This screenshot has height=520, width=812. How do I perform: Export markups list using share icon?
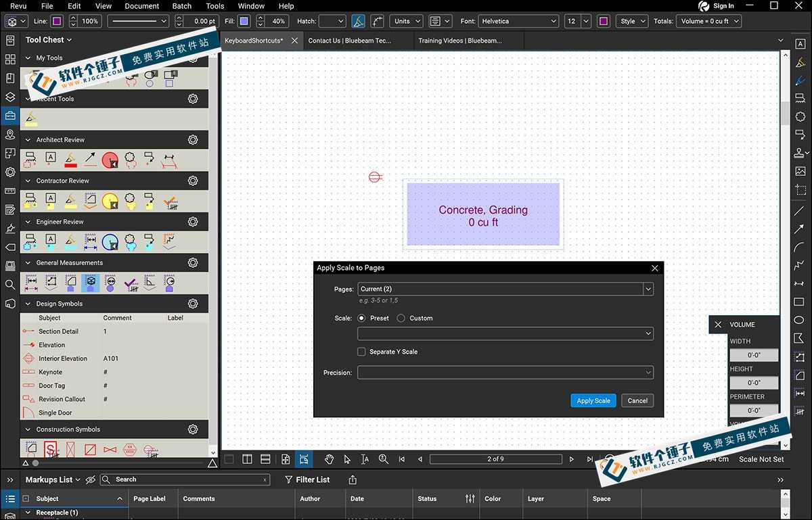[353, 479]
